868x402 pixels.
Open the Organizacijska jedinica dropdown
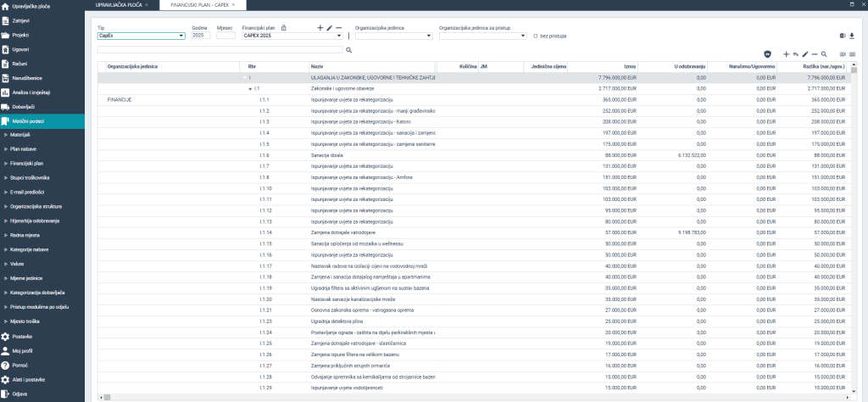(392, 36)
